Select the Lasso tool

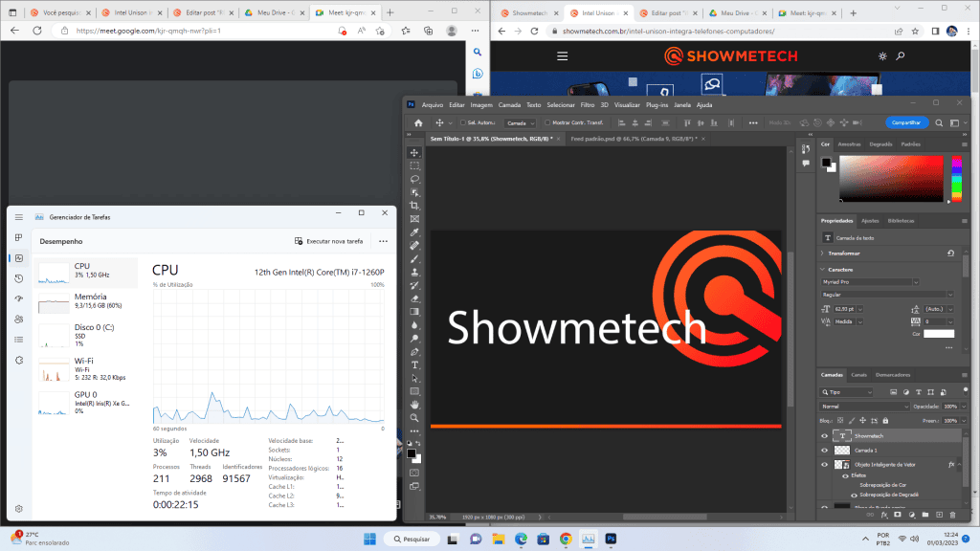click(x=414, y=179)
